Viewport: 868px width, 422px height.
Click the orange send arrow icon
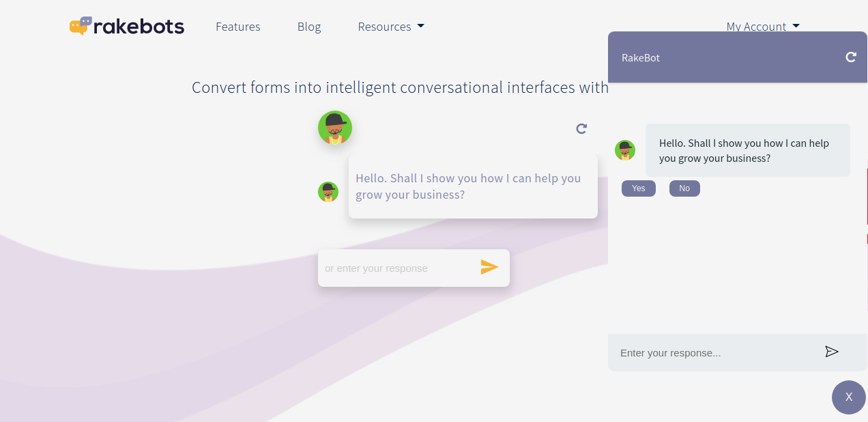[489, 267]
